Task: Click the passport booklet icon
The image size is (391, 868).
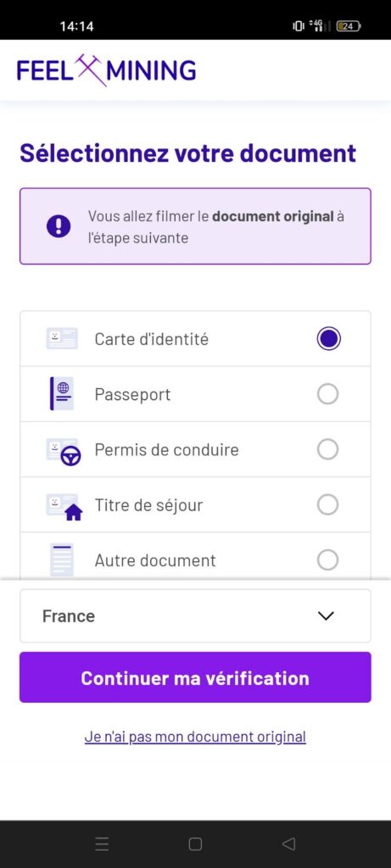Action: [62, 393]
